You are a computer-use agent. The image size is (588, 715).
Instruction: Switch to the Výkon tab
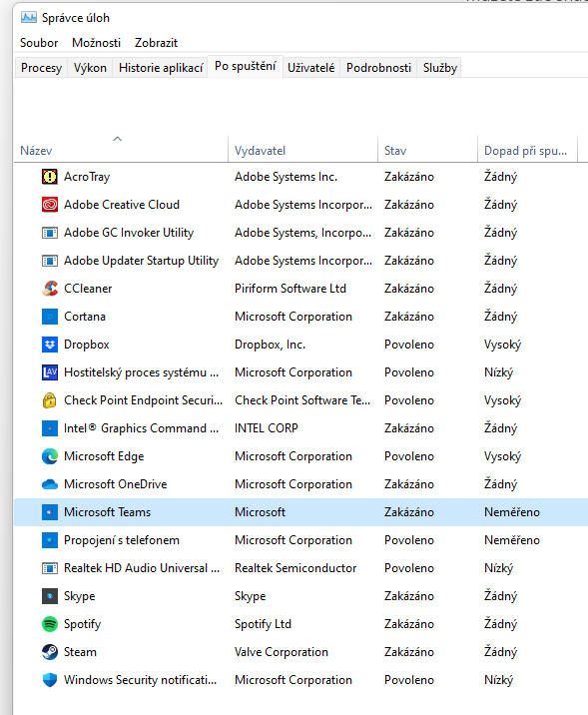90,68
